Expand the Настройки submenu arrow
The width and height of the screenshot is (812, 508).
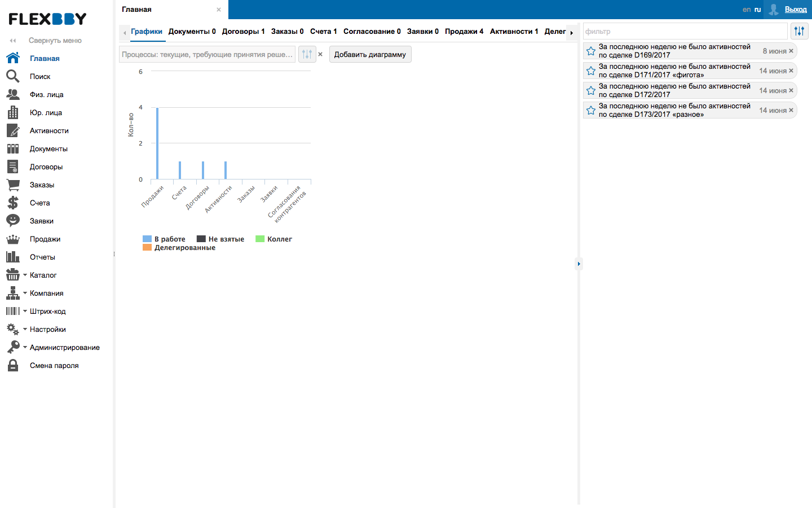point(25,329)
